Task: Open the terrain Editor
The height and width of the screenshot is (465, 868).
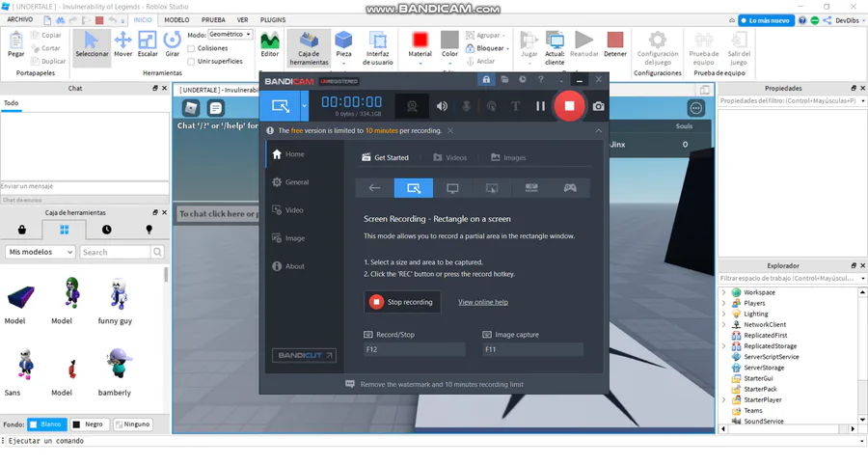Action: point(270,44)
